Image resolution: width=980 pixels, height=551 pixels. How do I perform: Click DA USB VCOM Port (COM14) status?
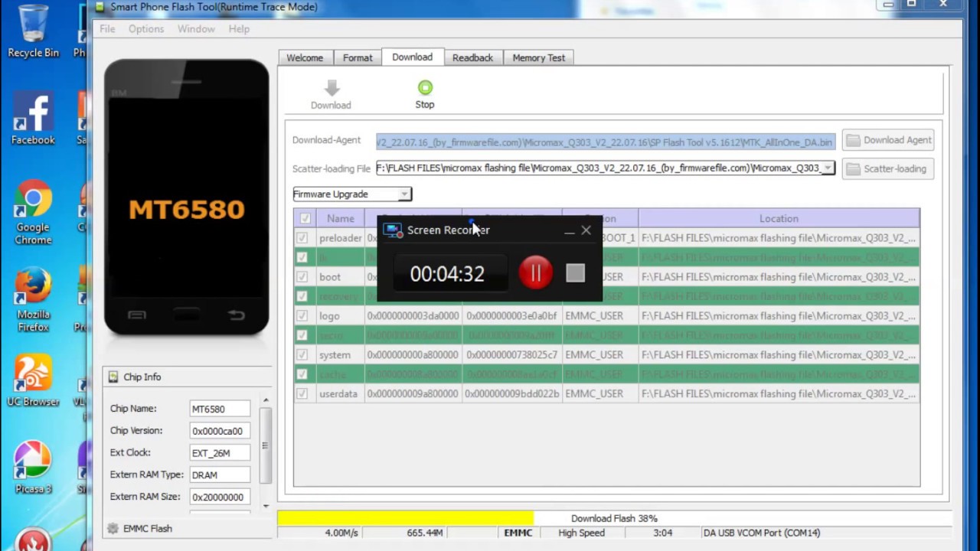point(761,533)
